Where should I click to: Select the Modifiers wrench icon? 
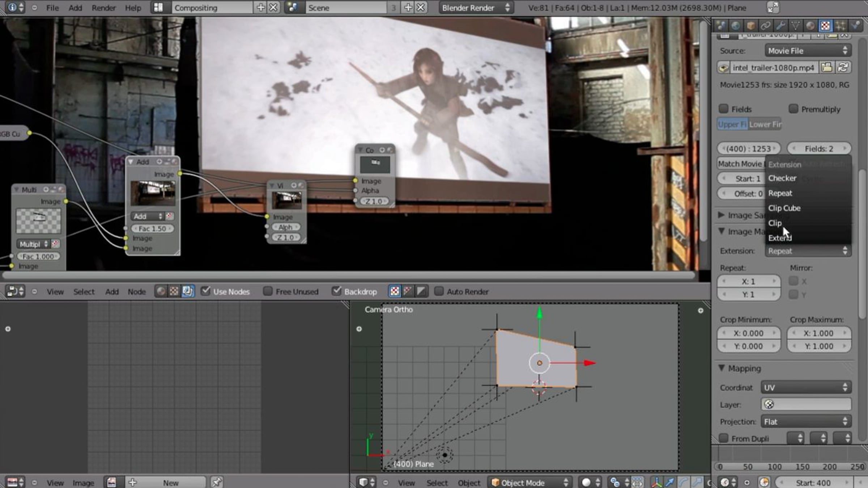pos(780,26)
